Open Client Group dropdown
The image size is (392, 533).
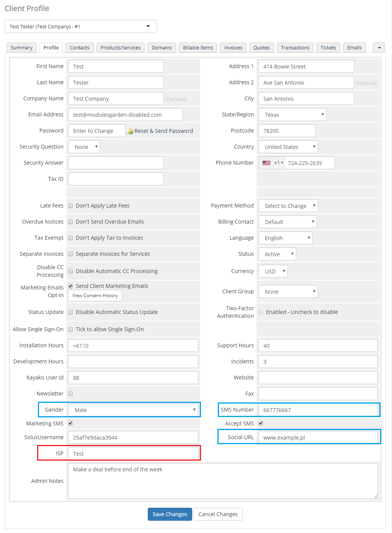click(288, 291)
